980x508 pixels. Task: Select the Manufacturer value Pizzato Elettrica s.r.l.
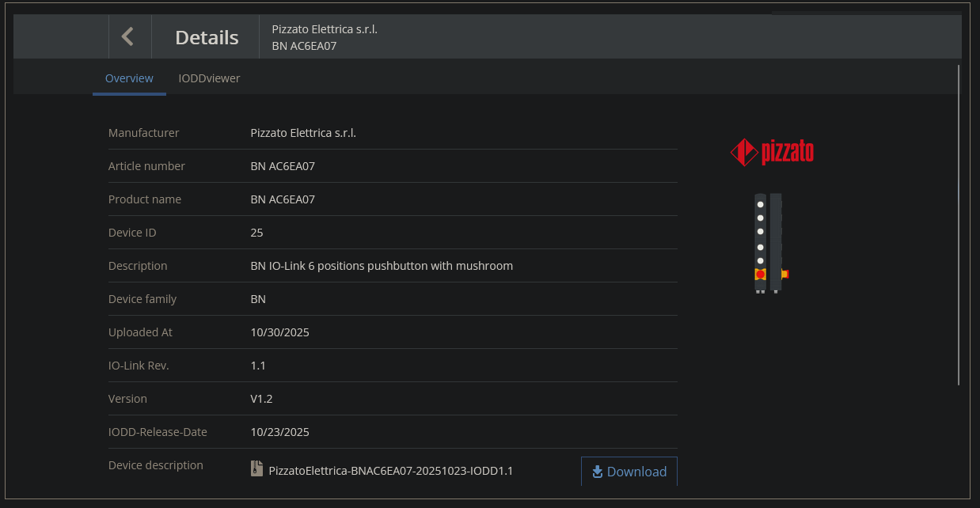click(303, 133)
